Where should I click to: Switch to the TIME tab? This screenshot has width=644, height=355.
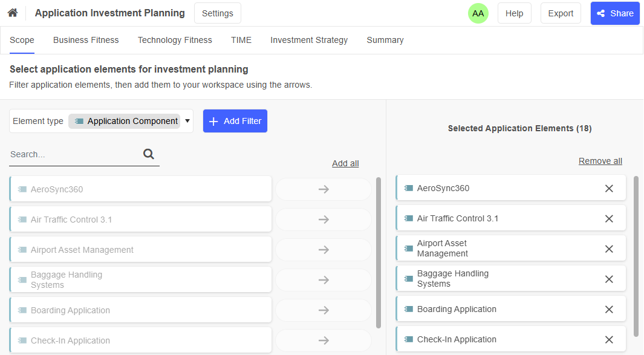click(x=241, y=40)
